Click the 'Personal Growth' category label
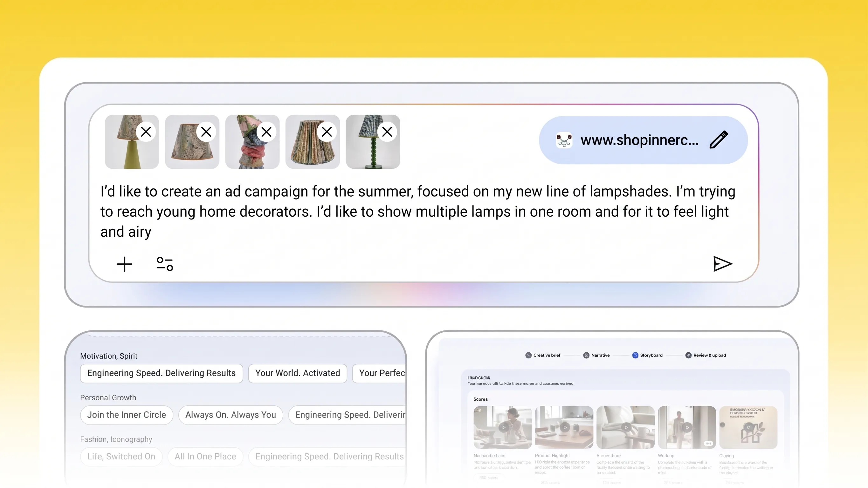Viewport: 868px width, 488px height. 108,398
